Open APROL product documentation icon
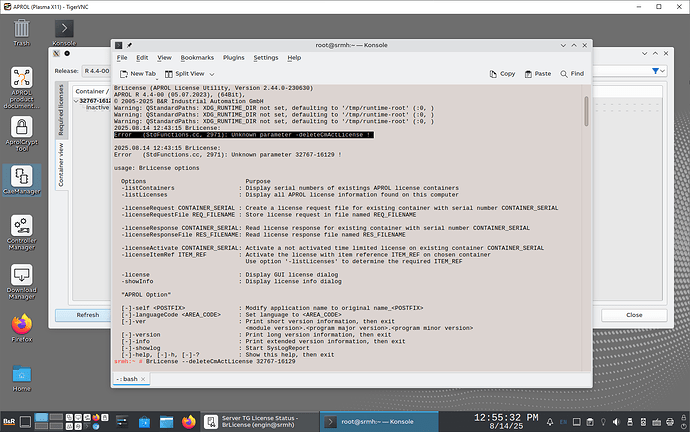The height and width of the screenshot is (432, 690). 22,88
